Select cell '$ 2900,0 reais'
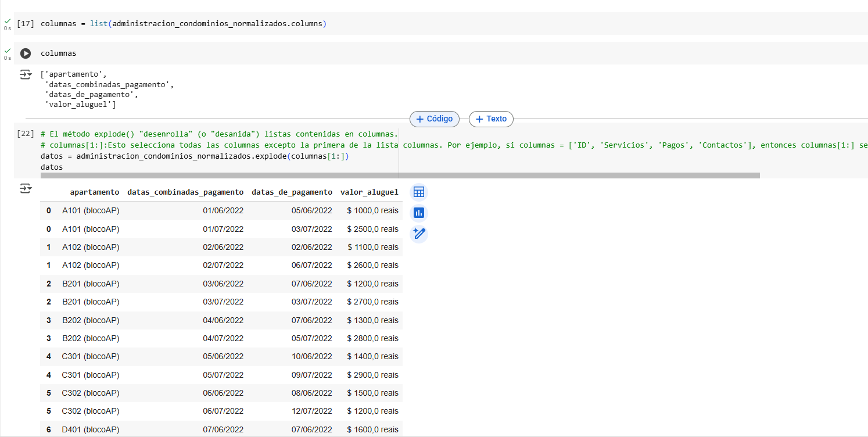This screenshot has width=868, height=437. [372, 375]
